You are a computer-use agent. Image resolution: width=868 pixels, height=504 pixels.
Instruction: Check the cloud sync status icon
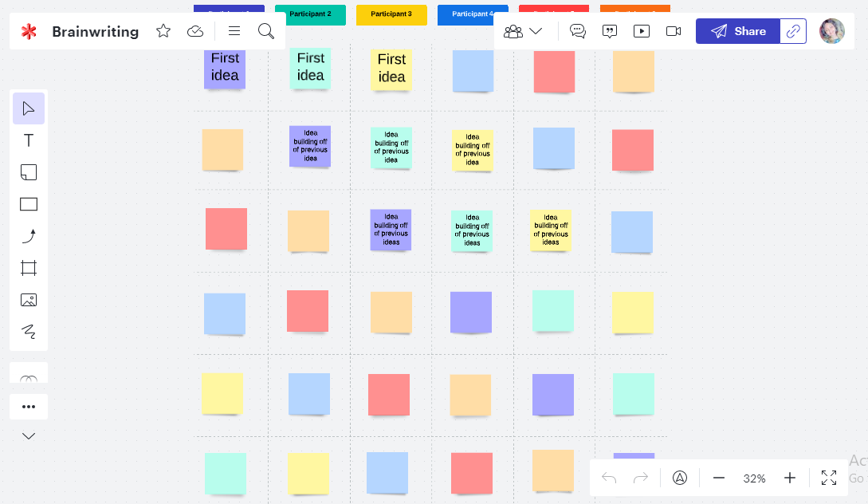(x=195, y=31)
